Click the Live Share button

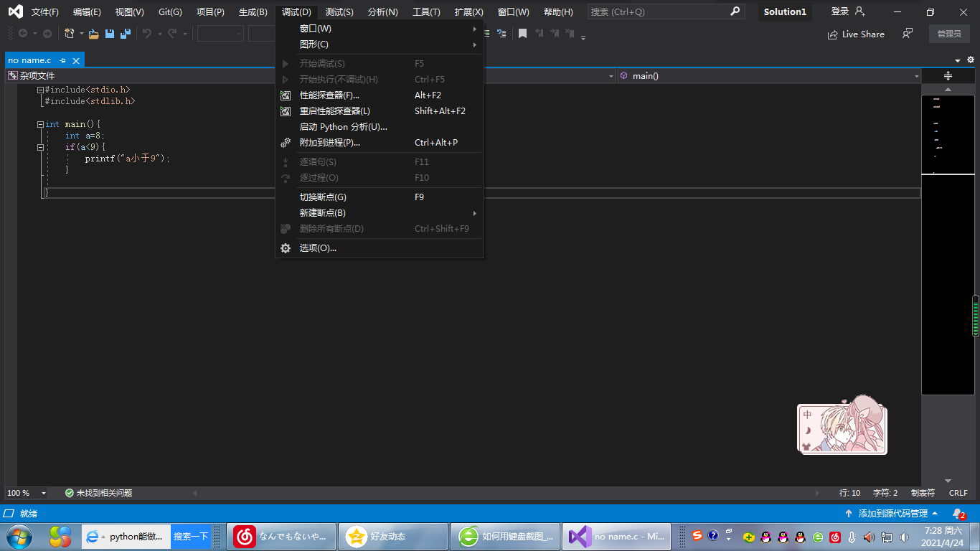tap(856, 34)
